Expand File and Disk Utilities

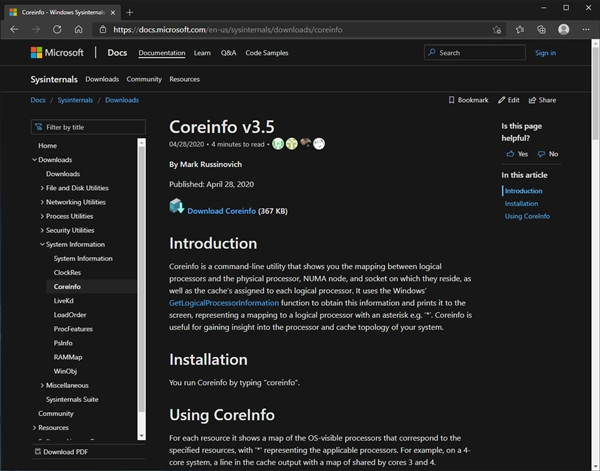click(42, 188)
